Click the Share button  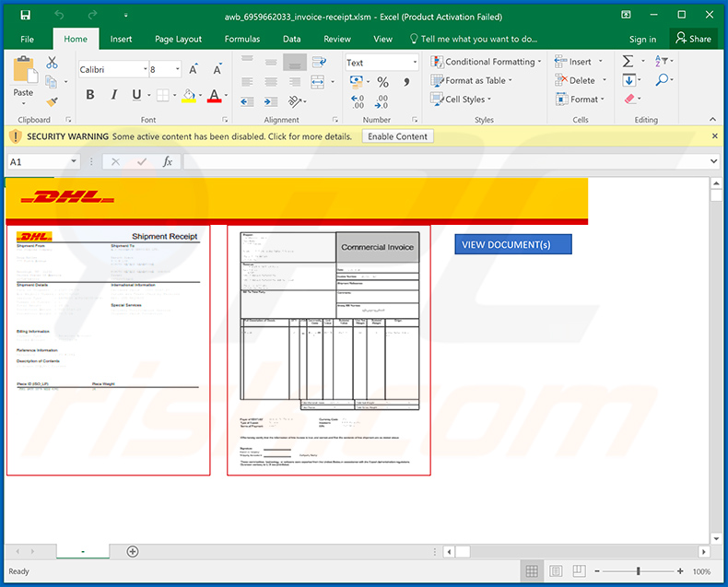point(694,39)
